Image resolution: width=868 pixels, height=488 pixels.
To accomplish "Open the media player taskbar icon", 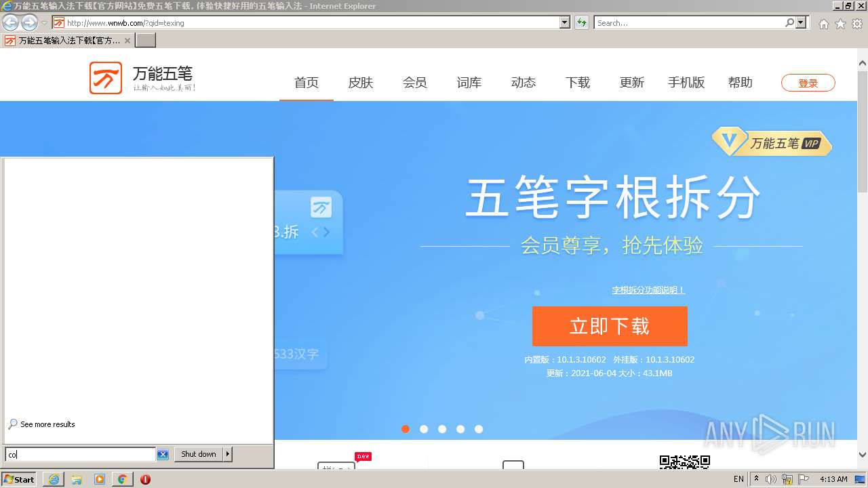I will coord(100,479).
